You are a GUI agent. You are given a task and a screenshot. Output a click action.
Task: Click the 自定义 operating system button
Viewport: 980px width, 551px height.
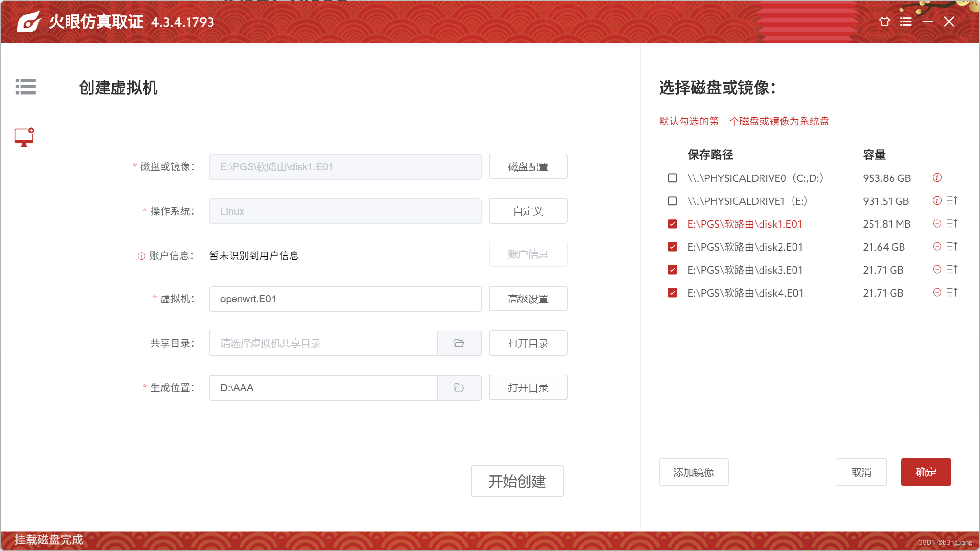click(x=528, y=211)
